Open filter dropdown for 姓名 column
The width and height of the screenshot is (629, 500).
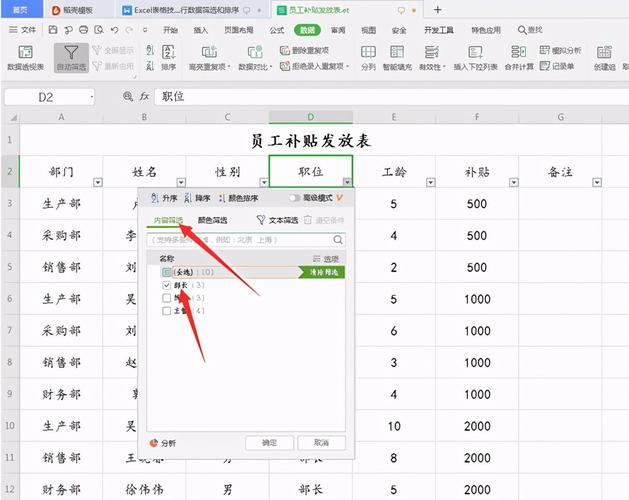point(181,183)
